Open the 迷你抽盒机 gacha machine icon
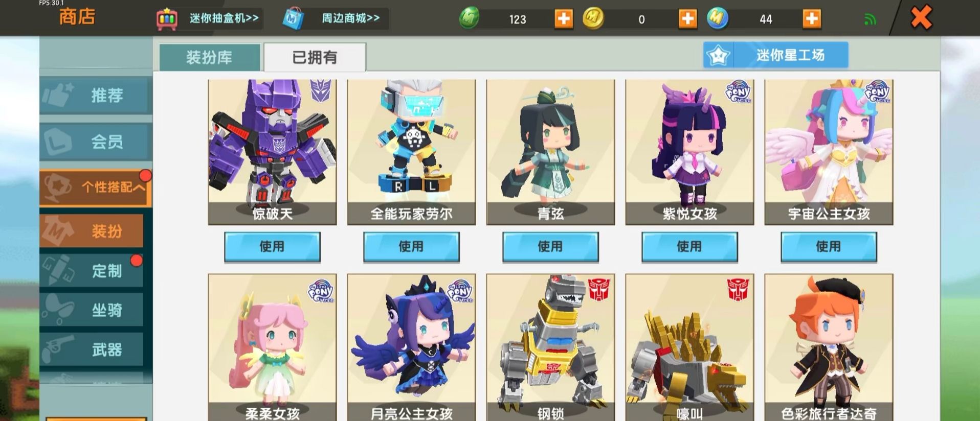Image resolution: width=980 pixels, height=421 pixels. 167,19
